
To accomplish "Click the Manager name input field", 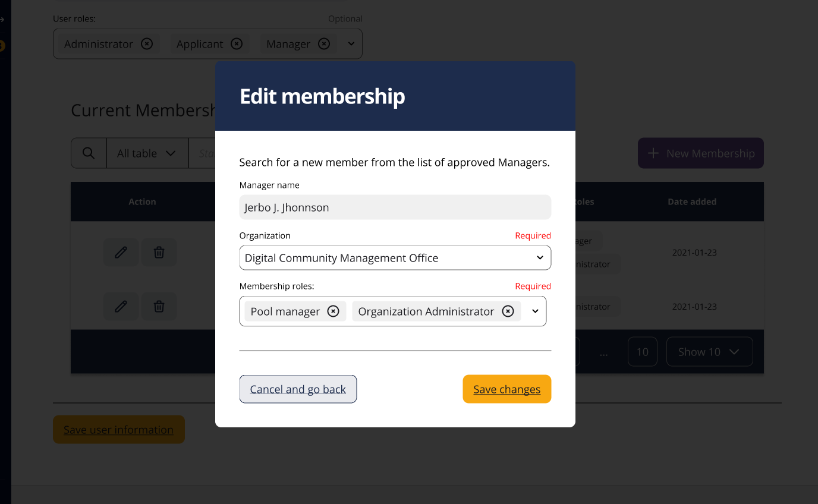I will [x=395, y=207].
